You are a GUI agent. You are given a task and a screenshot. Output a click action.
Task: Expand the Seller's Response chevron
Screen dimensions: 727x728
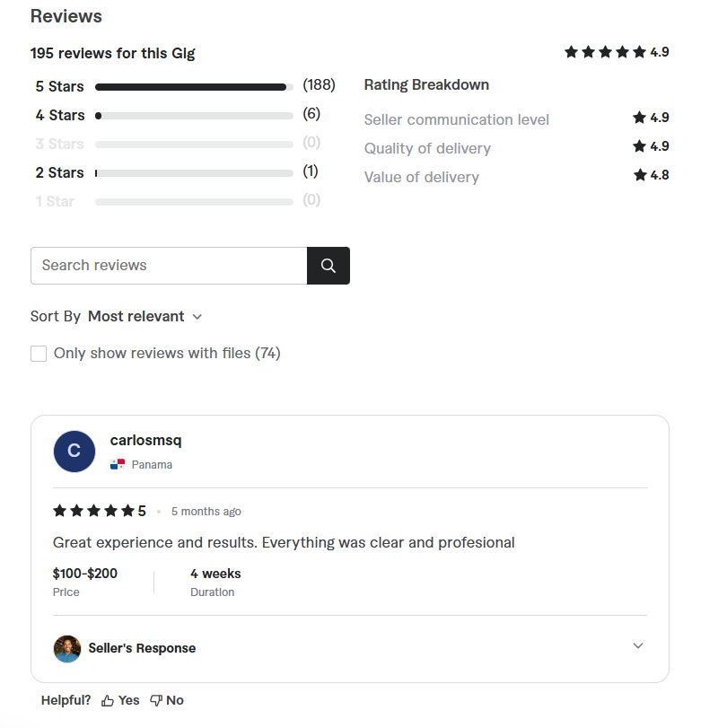[638, 645]
